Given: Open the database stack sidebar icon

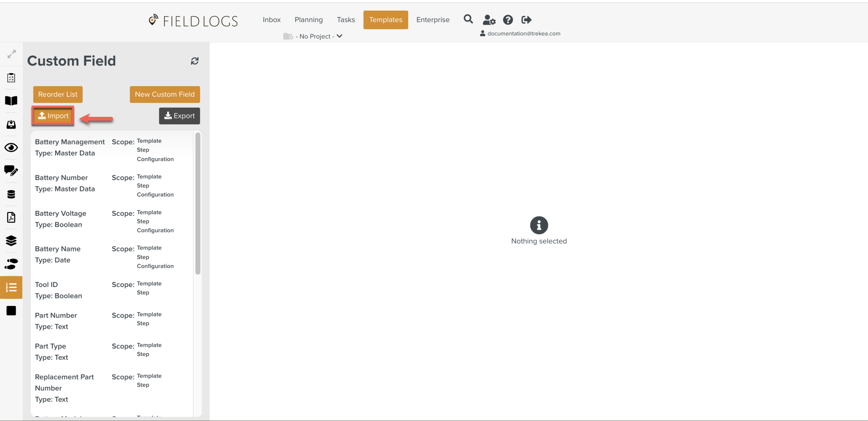Looking at the screenshot, I should pos(11,194).
